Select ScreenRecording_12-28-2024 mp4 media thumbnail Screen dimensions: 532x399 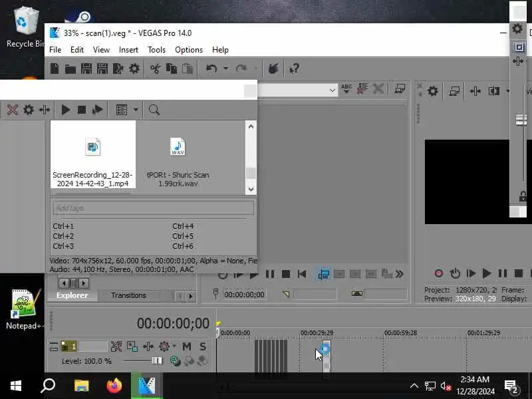click(92, 154)
